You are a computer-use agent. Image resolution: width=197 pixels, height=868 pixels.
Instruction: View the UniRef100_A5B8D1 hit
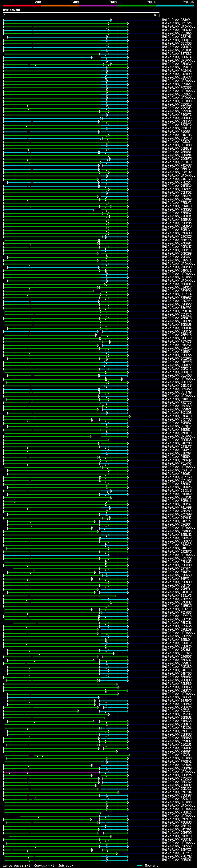177,860
